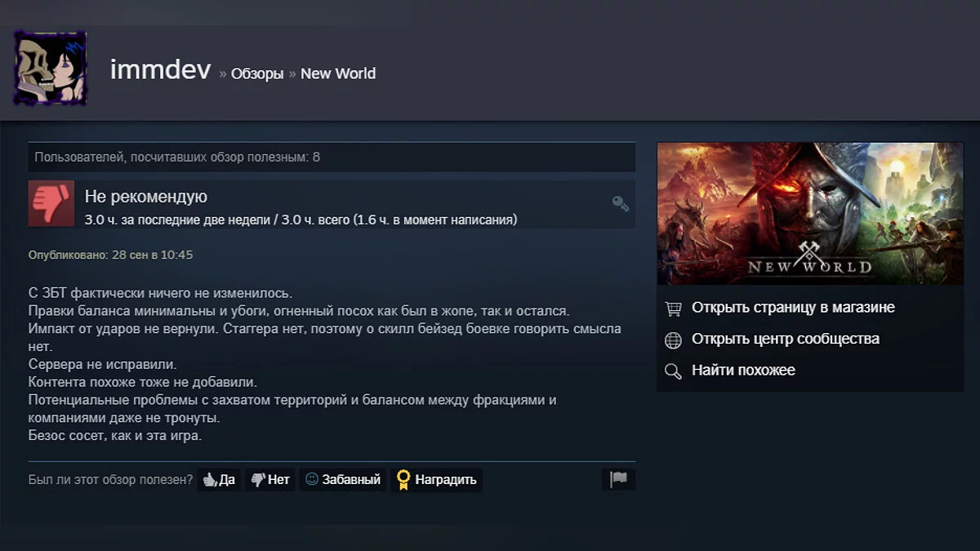Vote Да on review helpfulness
980x551 pixels.
point(219,480)
